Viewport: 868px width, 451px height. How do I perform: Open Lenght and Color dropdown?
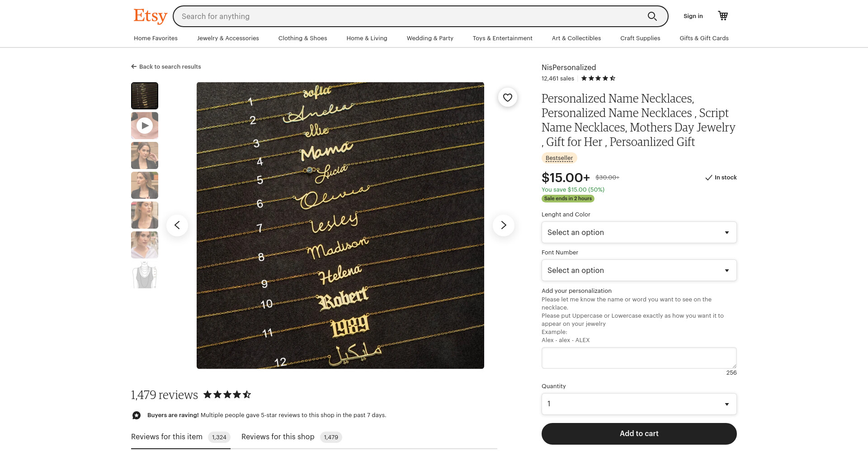tap(639, 232)
